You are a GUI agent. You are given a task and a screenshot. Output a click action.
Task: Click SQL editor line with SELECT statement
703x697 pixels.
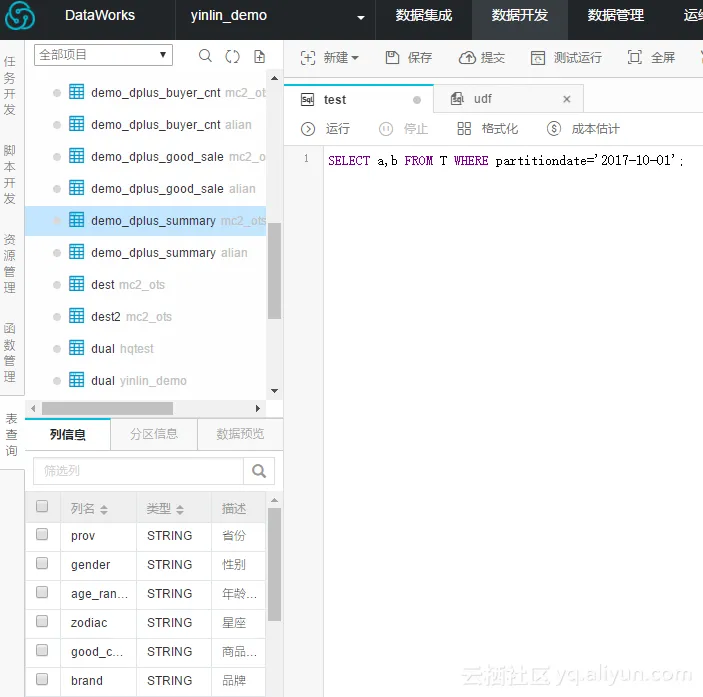(x=505, y=160)
